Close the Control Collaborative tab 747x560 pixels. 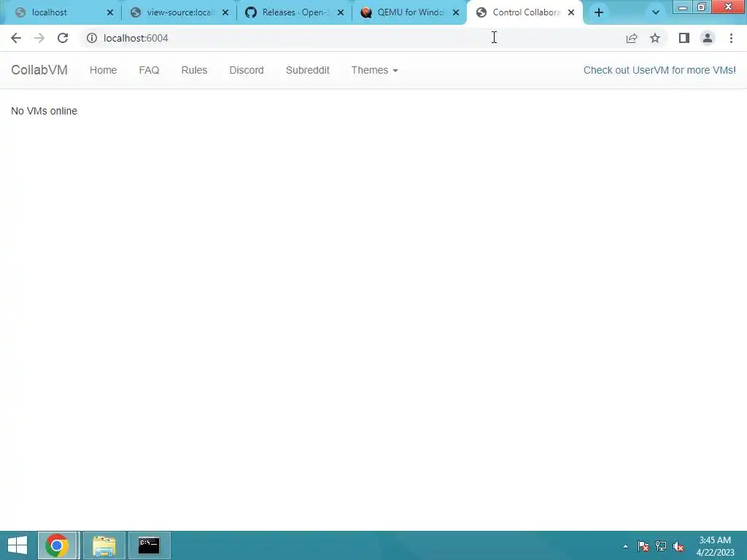[x=571, y=12]
